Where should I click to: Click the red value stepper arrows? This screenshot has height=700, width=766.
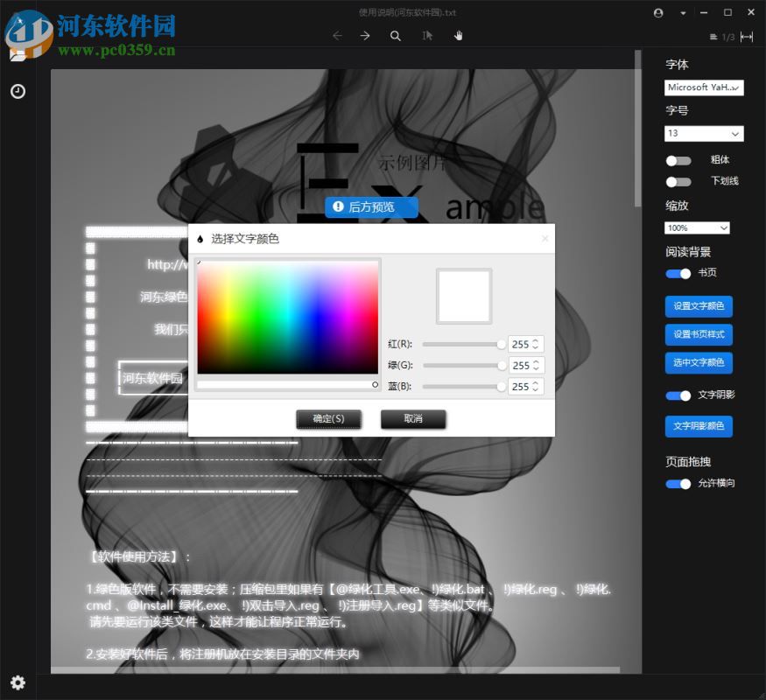coord(536,345)
